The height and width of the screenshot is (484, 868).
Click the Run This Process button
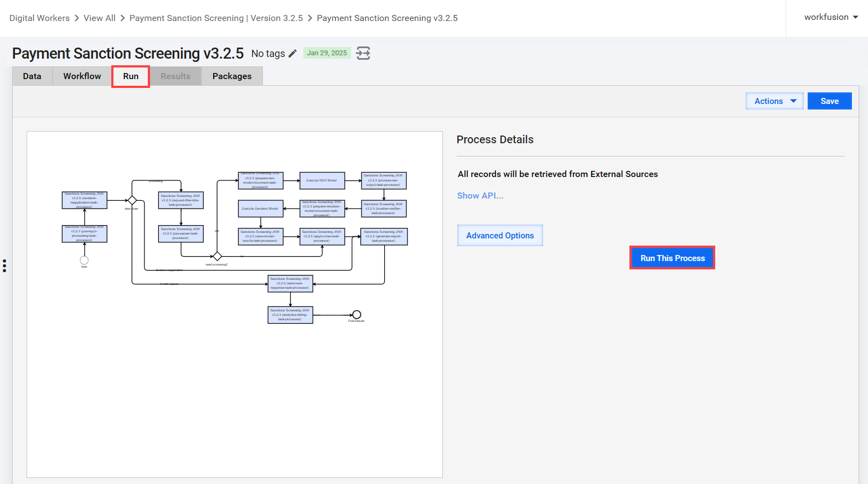673,258
